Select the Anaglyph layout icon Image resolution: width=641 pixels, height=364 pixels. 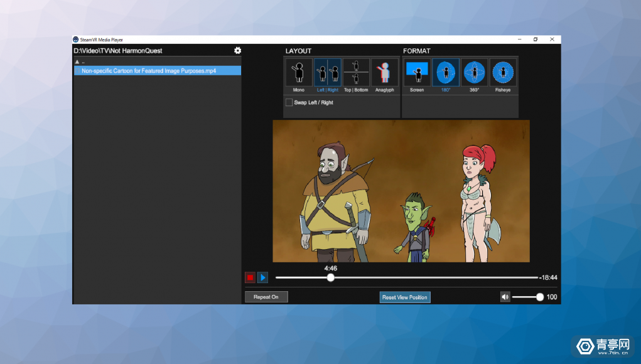coord(384,73)
